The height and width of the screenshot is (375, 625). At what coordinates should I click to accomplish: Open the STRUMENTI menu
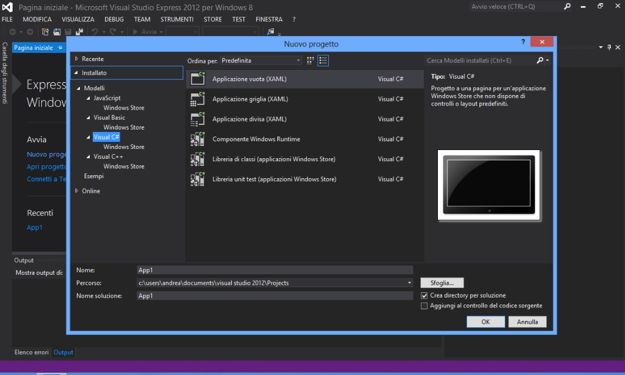click(x=177, y=19)
